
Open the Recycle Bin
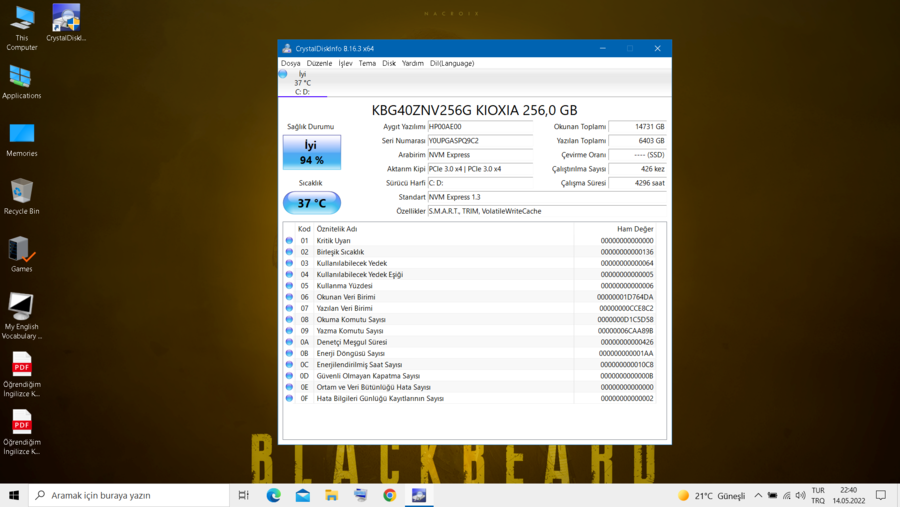click(22, 197)
